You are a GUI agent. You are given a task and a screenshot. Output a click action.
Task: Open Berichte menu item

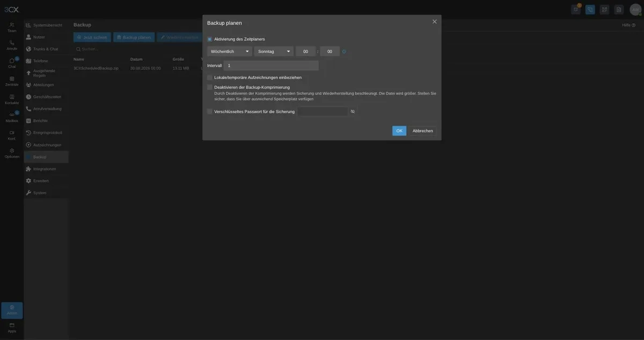46,121
